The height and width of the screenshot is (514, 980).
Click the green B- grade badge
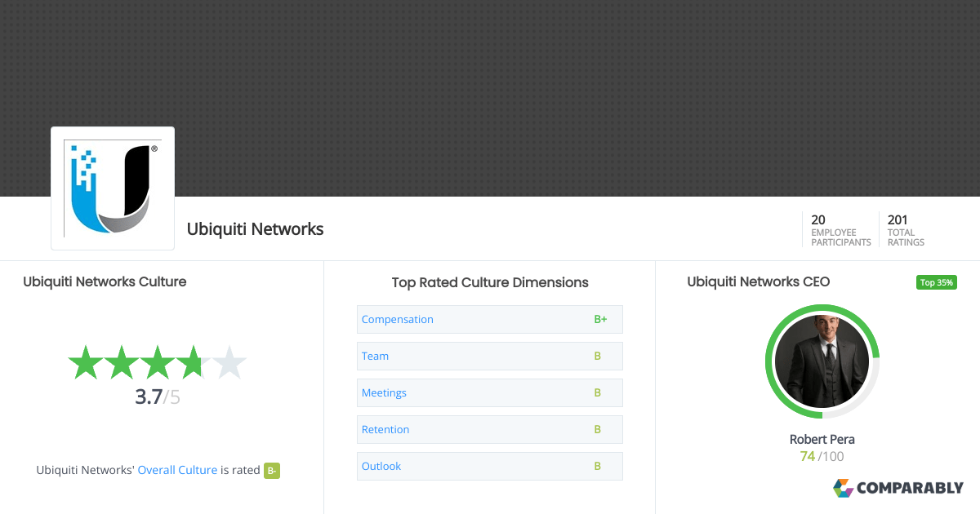272,471
